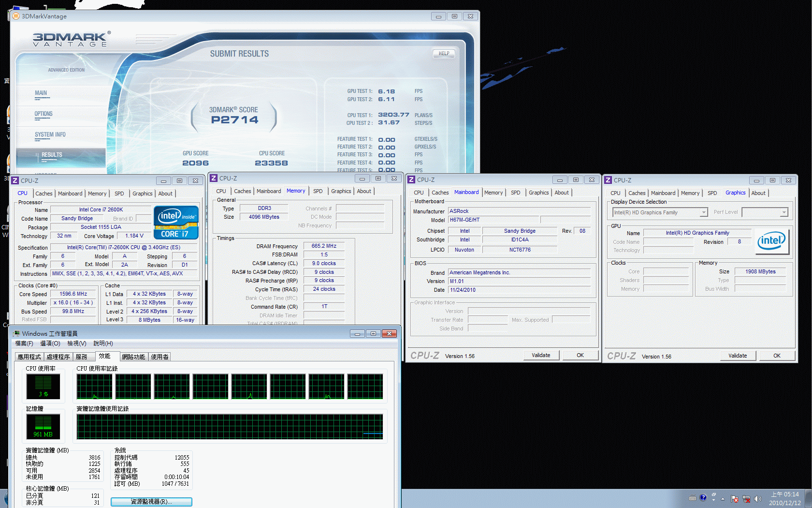Open the network status tray icon
This screenshot has height=508, width=812.
[x=746, y=499]
